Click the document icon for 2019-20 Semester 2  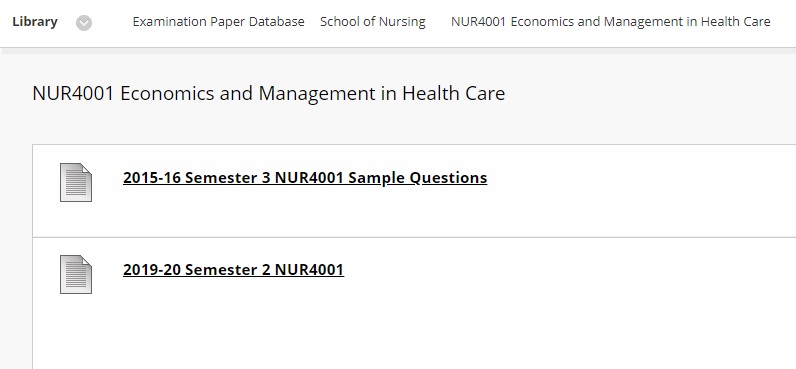point(76,274)
